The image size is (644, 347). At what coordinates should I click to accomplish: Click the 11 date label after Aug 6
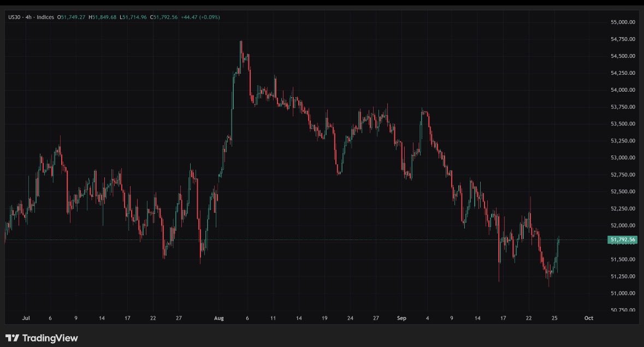273,318
